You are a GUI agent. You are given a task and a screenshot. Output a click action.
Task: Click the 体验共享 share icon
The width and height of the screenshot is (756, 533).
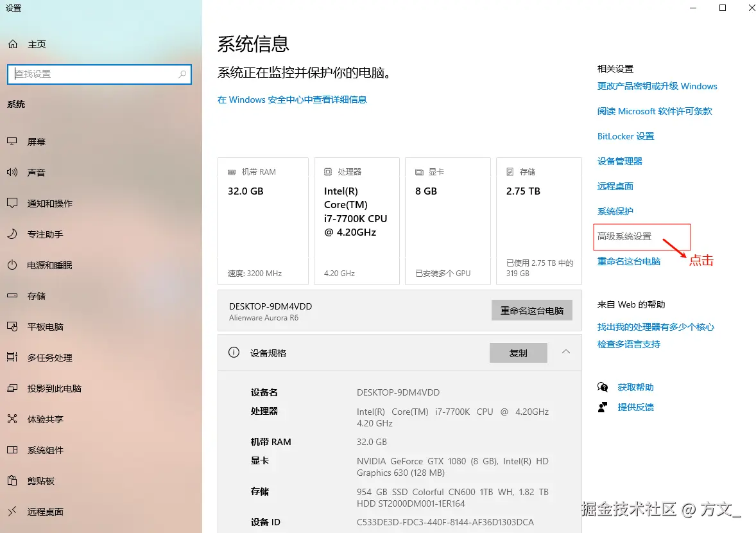(12, 419)
